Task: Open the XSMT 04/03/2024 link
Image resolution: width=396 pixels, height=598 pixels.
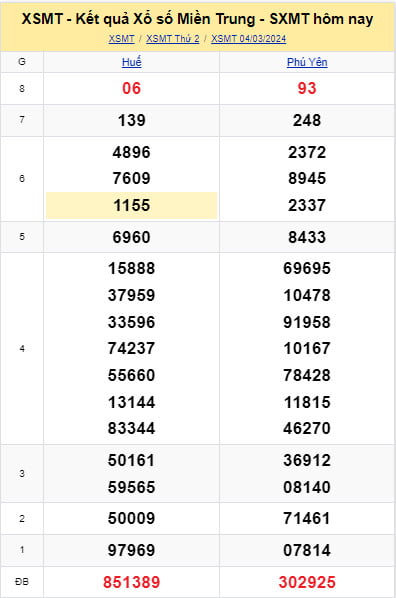Action: coord(248,39)
